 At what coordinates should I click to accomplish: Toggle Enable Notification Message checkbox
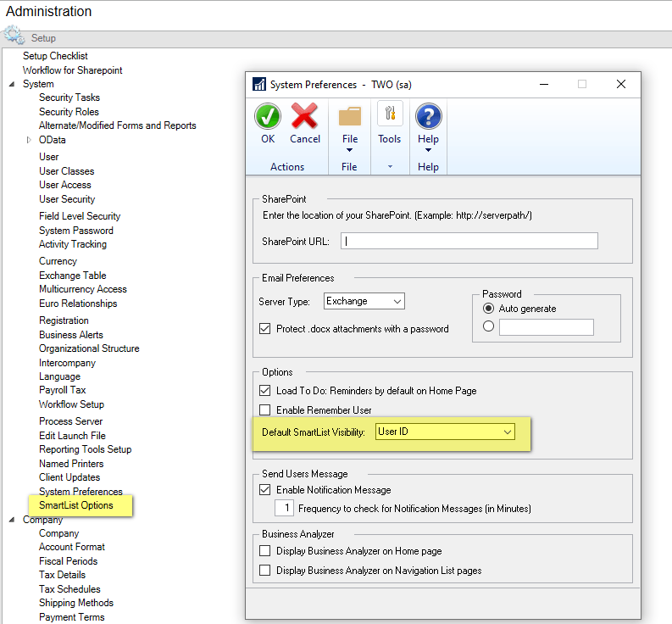pos(265,490)
